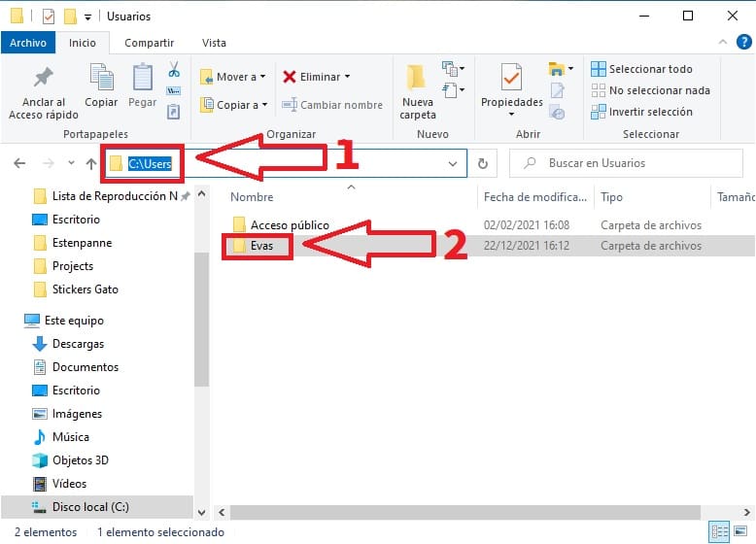Sort by the Nombre column header
The image size is (756, 544).
point(252,197)
